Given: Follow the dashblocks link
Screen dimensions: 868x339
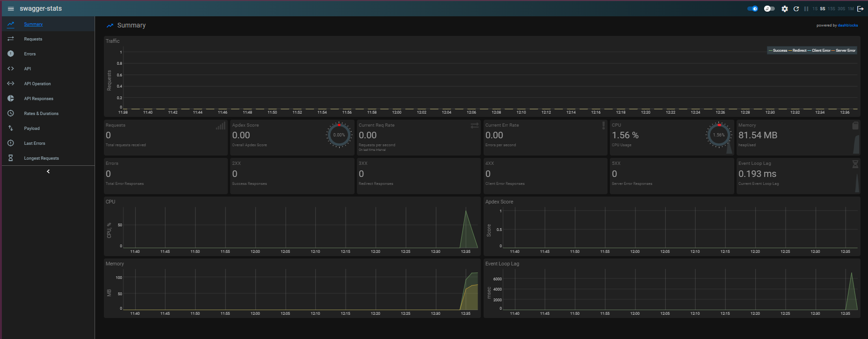Looking at the screenshot, I should (x=847, y=25).
